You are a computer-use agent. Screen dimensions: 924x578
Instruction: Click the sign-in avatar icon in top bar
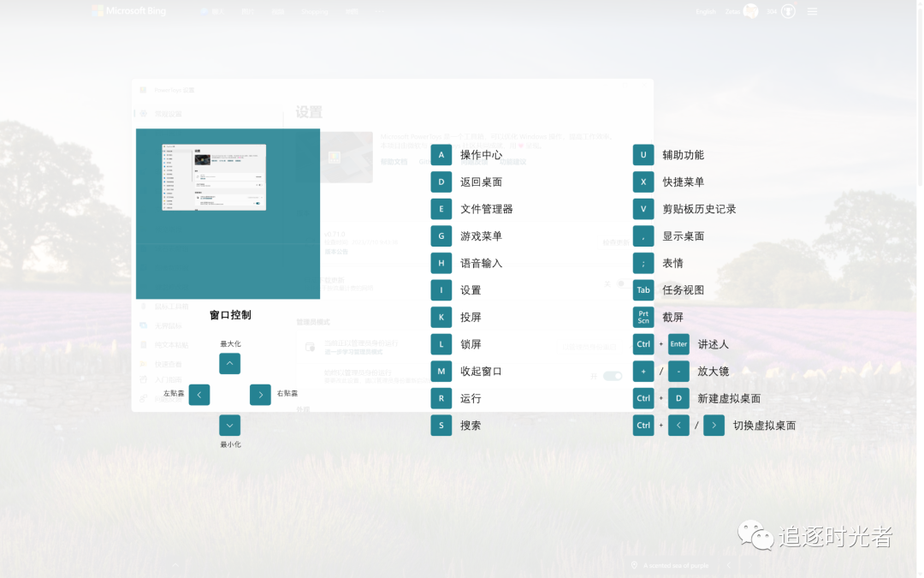[751, 10]
